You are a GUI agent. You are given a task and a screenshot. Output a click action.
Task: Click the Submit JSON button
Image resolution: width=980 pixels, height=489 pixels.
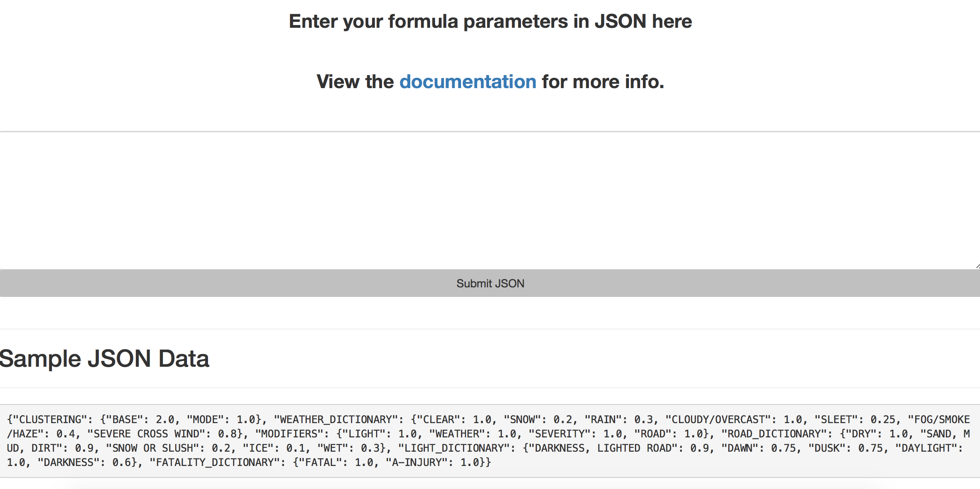[490, 283]
